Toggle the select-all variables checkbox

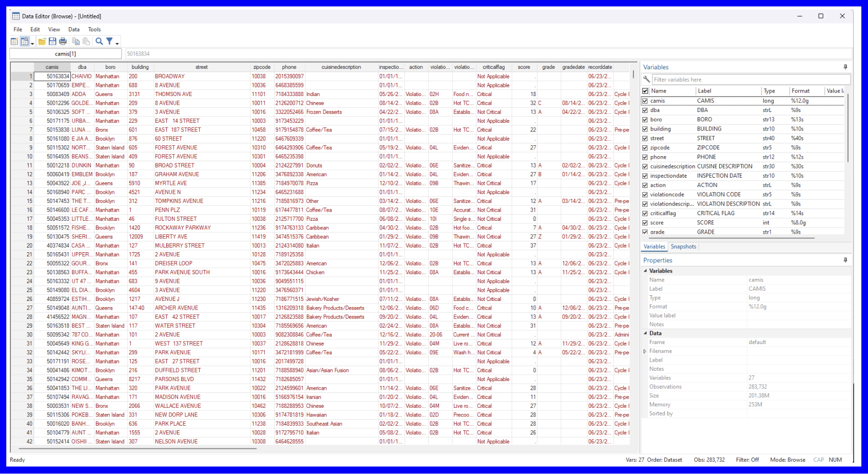pos(645,91)
